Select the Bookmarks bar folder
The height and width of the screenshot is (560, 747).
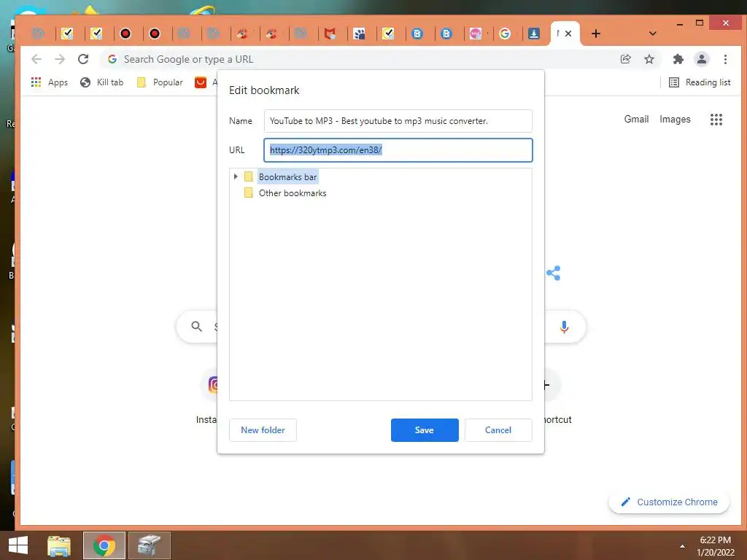[287, 176]
